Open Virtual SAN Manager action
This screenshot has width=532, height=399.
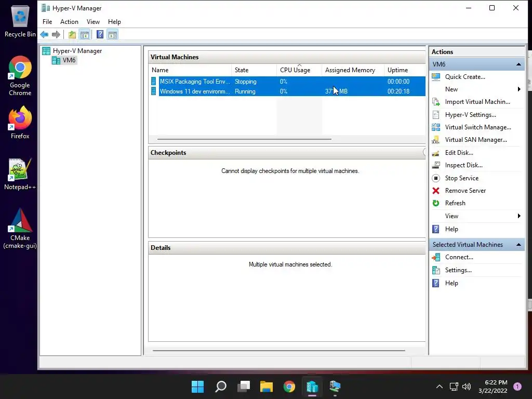pos(476,140)
